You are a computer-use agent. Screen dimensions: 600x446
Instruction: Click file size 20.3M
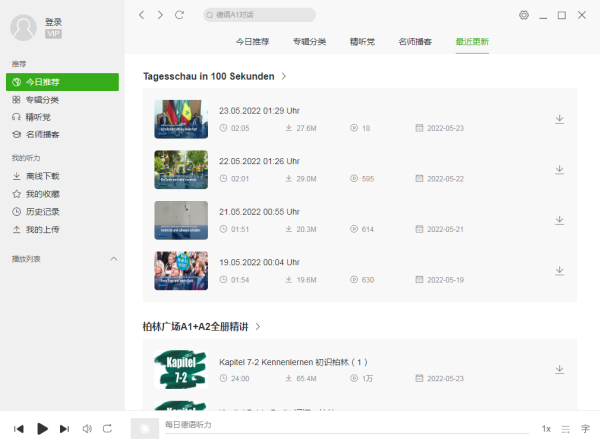point(307,229)
